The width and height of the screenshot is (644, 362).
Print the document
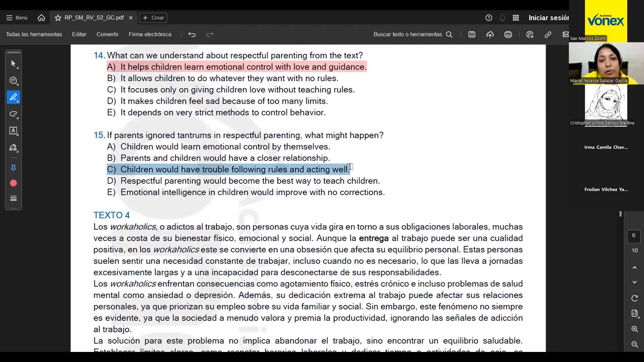[508, 34]
